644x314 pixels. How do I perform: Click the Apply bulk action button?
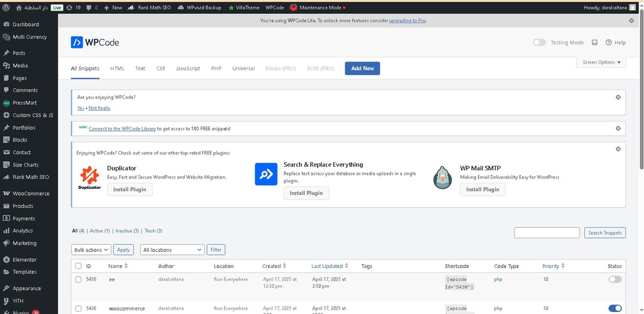tap(124, 250)
